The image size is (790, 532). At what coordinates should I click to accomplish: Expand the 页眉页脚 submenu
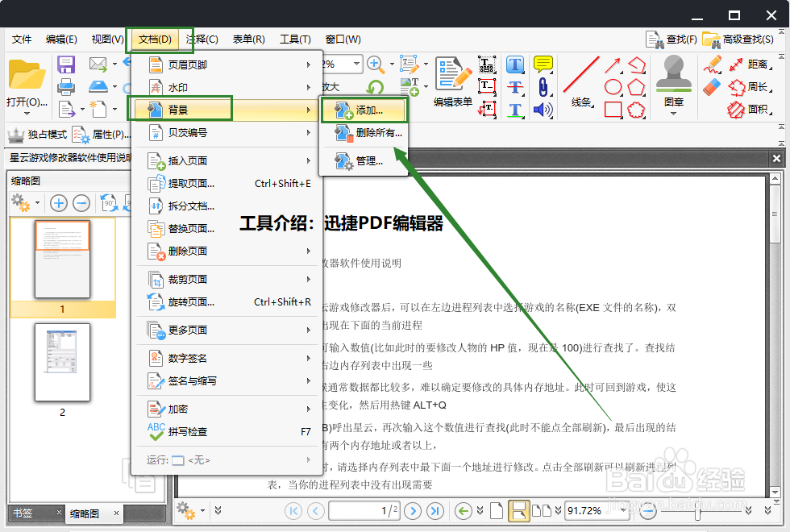coord(185,63)
